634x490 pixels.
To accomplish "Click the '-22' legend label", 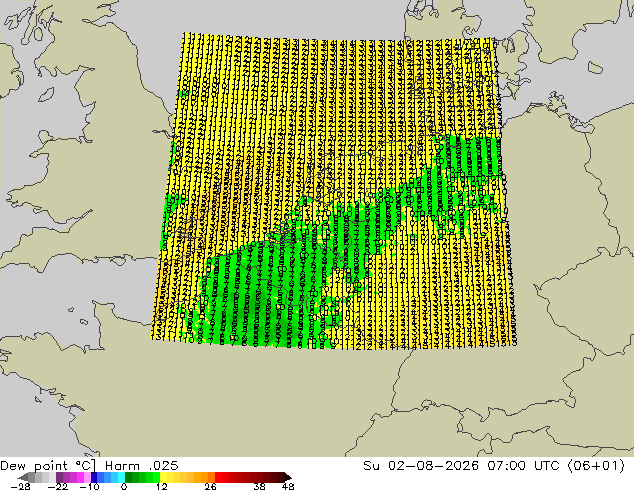I will (x=58, y=486).
